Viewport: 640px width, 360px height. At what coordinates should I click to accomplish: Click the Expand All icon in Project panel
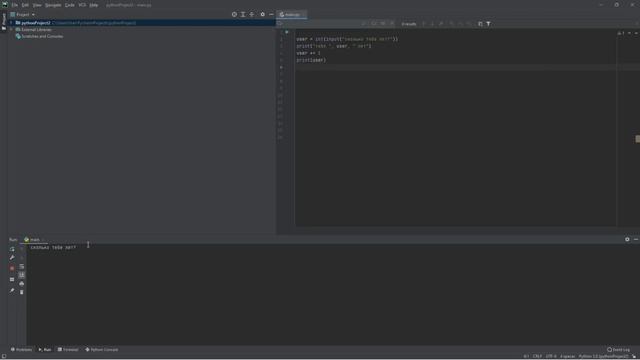[243, 14]
